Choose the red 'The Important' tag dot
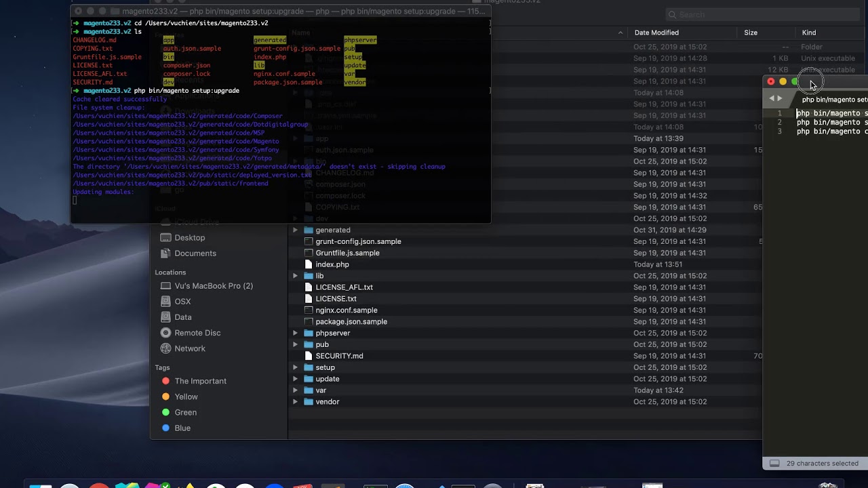Viewport: 868px width, 488px height. pos(165,381)
